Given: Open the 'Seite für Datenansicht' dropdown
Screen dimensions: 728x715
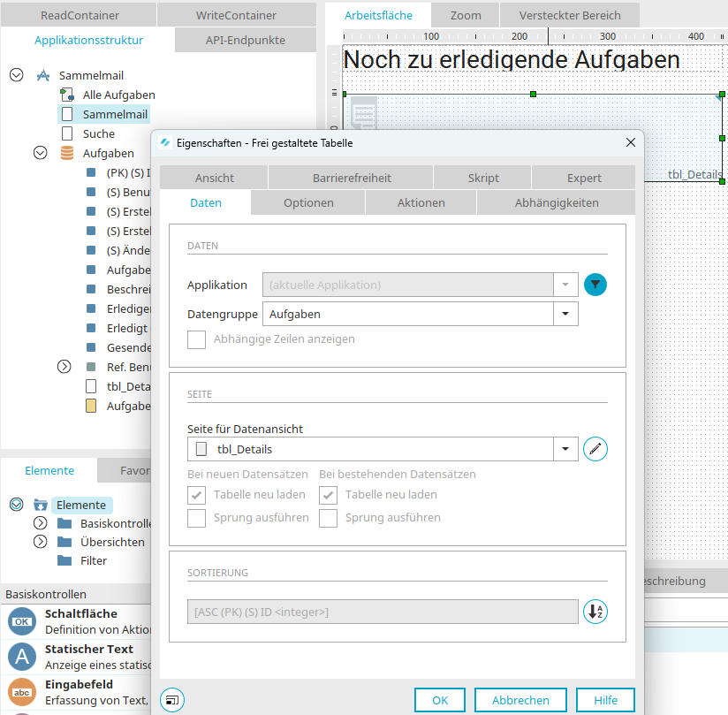Looking at the screenshot, I should coord(565,449).
